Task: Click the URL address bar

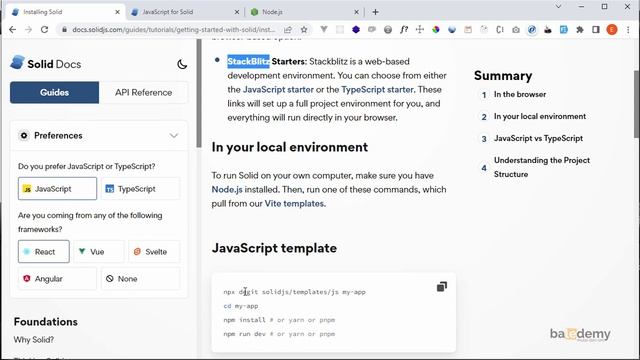Action: tap(173, 29)
